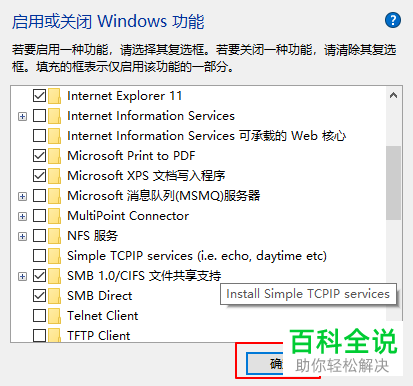Click the folder icon beside TFTP Client
413x386 pixels.
[x=54, y=335]
